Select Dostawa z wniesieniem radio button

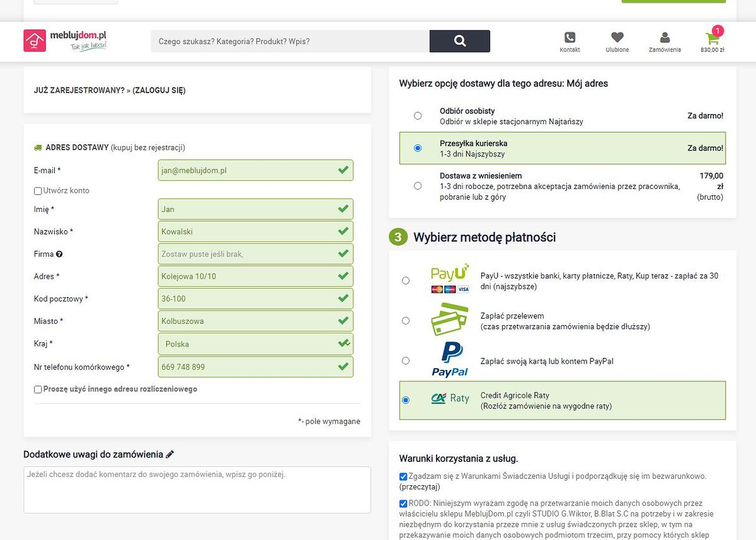click(x=418, y=186)
